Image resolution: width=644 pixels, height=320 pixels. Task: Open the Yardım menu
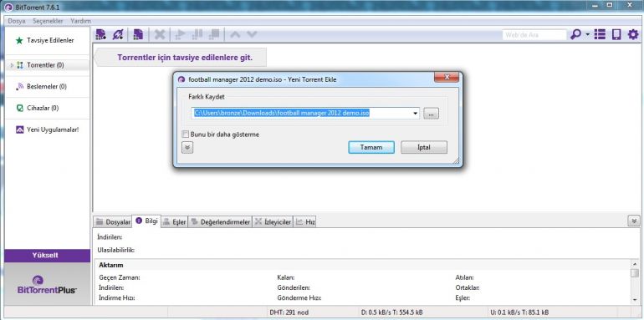(80, 21)
